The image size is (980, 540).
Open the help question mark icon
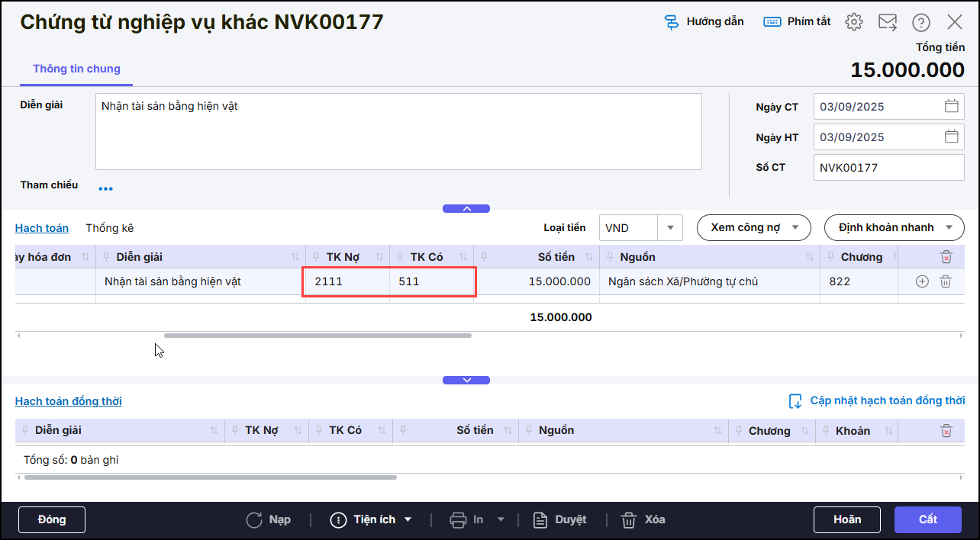coord(921,22)
